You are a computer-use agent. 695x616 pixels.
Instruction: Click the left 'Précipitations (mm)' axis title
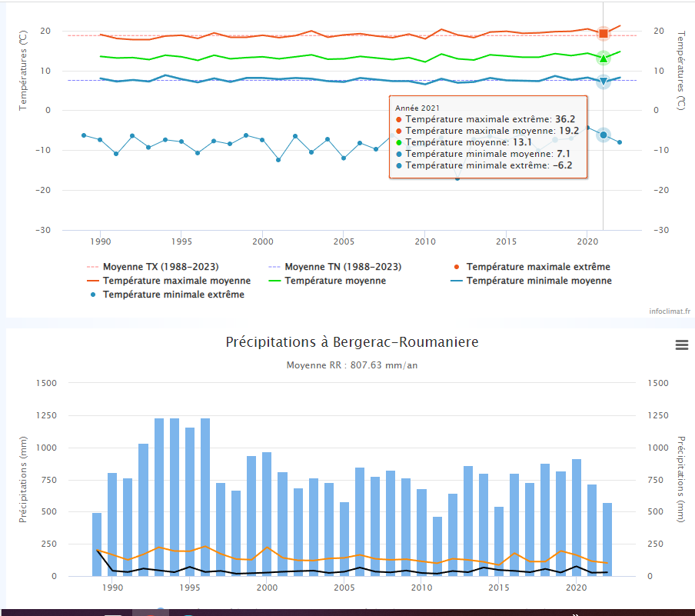tap(23, 479)
